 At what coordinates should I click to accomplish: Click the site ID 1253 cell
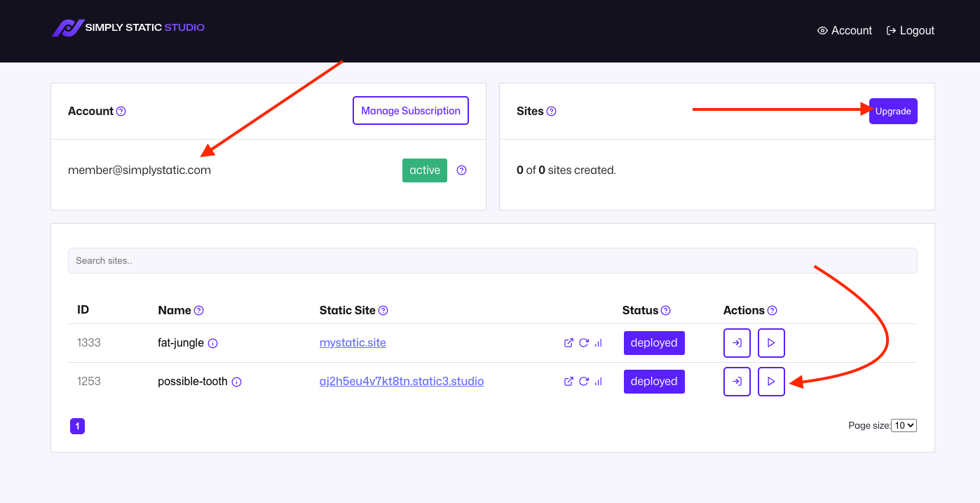tap(89, 382)
